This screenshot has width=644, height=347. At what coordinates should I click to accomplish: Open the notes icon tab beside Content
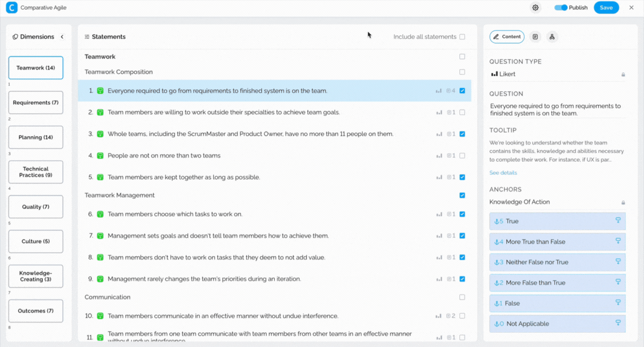[x=535, y=37]
